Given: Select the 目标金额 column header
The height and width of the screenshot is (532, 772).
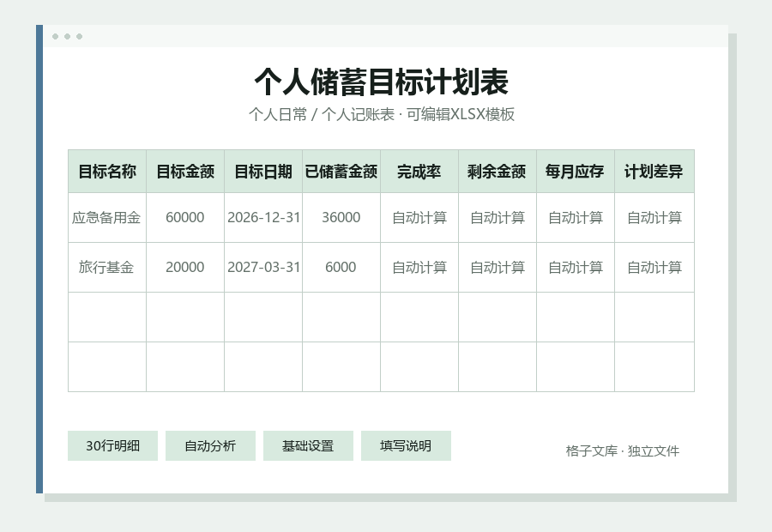Looking at the screenshot, I should (185, 172).
